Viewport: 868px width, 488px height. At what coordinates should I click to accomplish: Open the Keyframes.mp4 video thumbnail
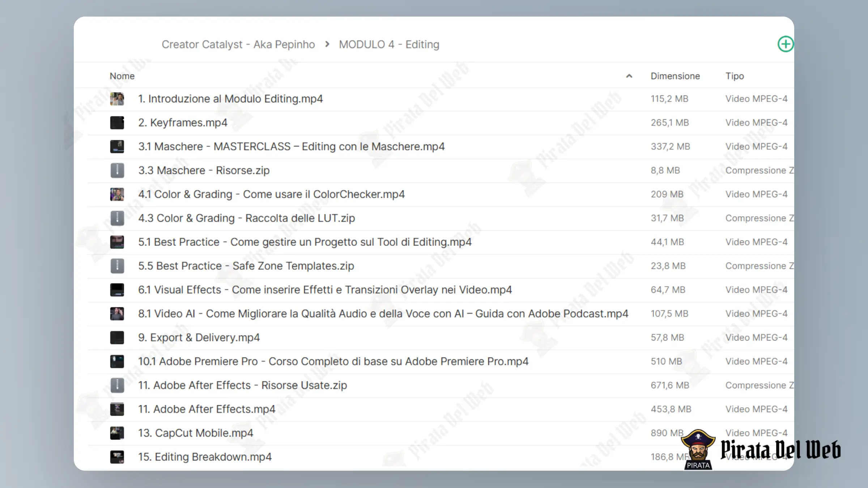(117, 123)
